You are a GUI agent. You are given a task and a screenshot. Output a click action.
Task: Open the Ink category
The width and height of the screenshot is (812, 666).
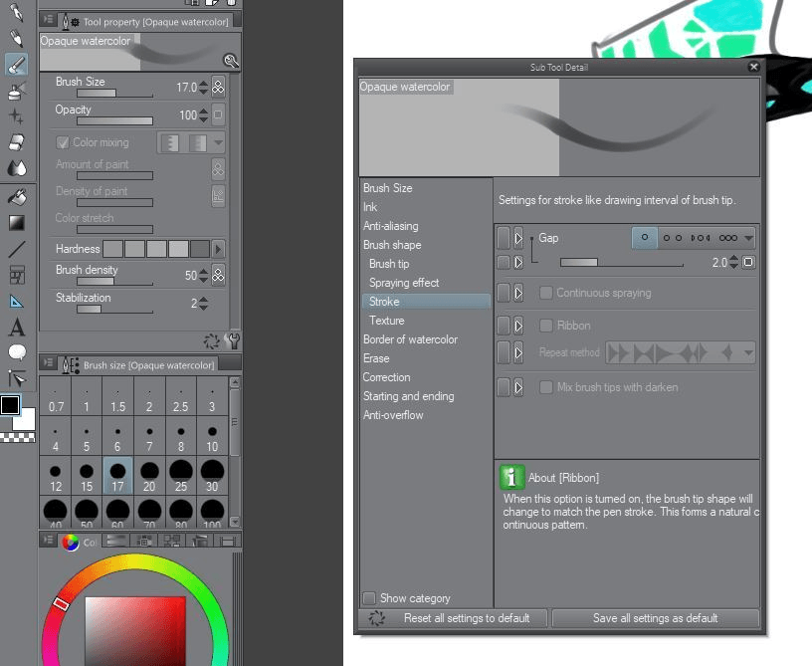pyautogui.click(x=370, y=207)
